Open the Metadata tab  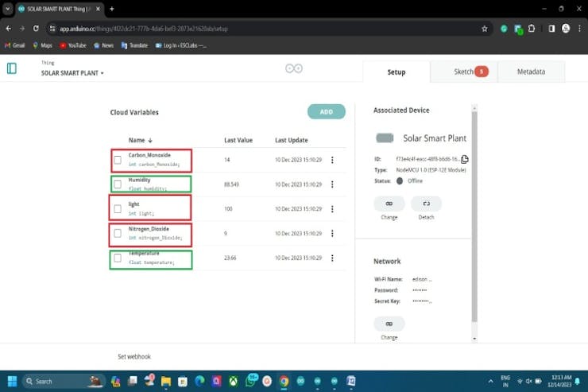coord(531,72)
